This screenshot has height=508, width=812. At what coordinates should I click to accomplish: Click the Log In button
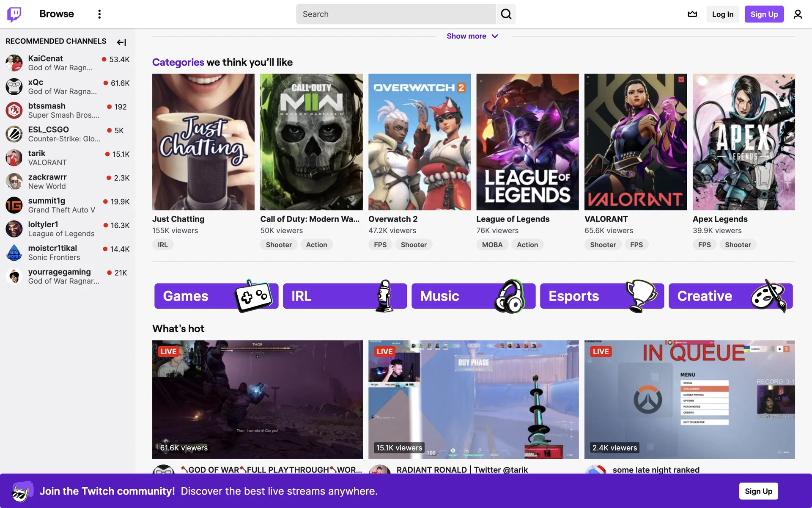tap(722, 14)
